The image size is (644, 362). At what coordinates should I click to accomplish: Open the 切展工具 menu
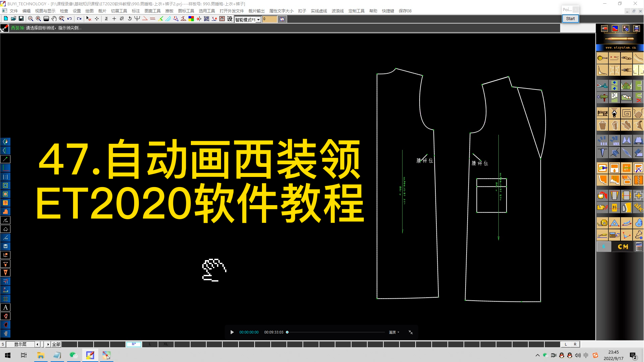click(119, 11)
